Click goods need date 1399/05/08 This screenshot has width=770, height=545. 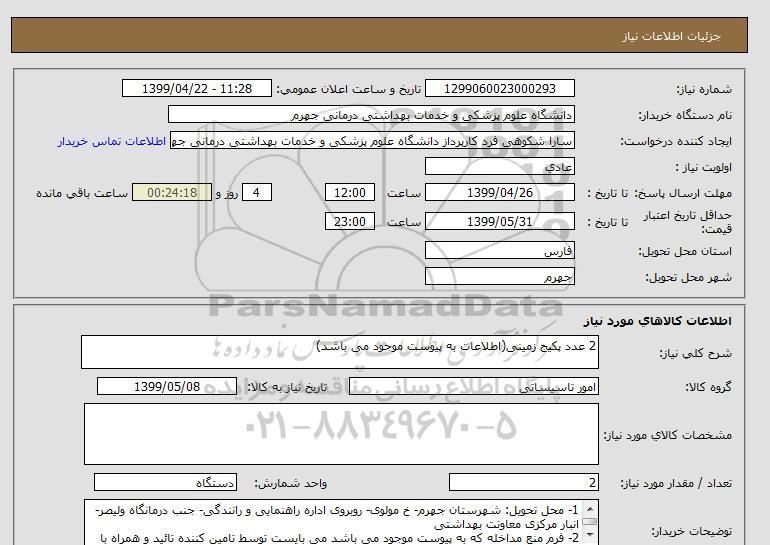coord(167,386)
